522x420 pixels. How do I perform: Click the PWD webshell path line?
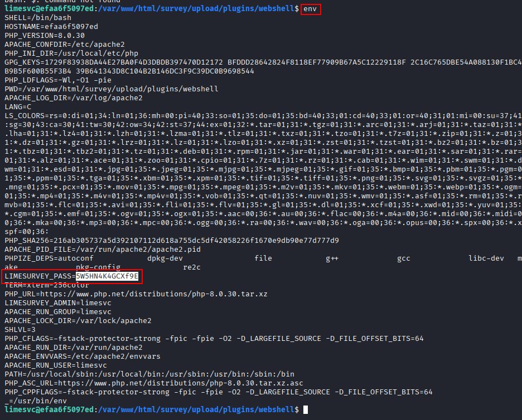[112, 89]
